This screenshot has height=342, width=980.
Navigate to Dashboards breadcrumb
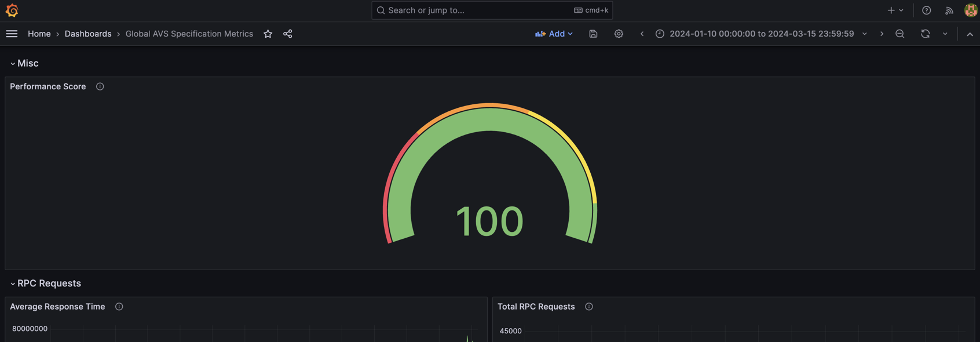88,34
